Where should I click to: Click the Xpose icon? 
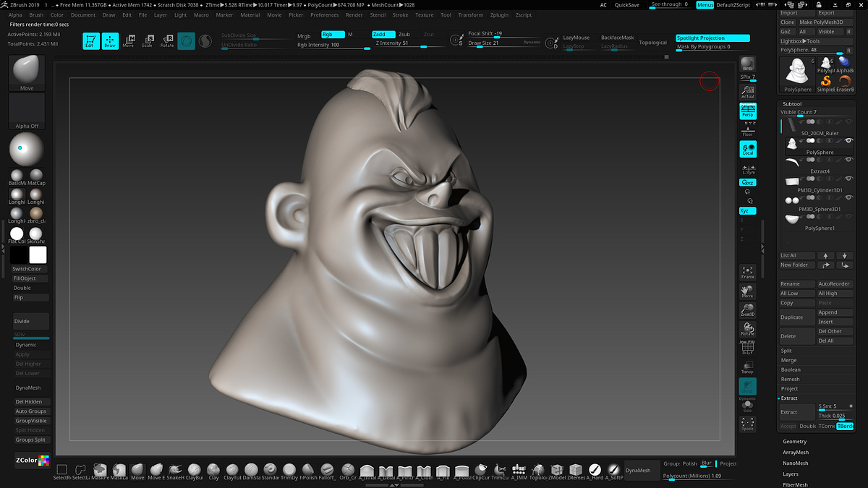748,424
